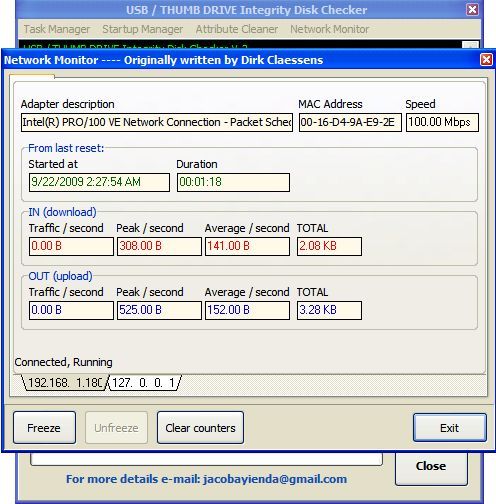The height and width of the screenshot is (504, 496).
Task: Click the e-mail contact text jacobayienda@gmail.com
Action: pyautogui.click(x=275, y=479)
